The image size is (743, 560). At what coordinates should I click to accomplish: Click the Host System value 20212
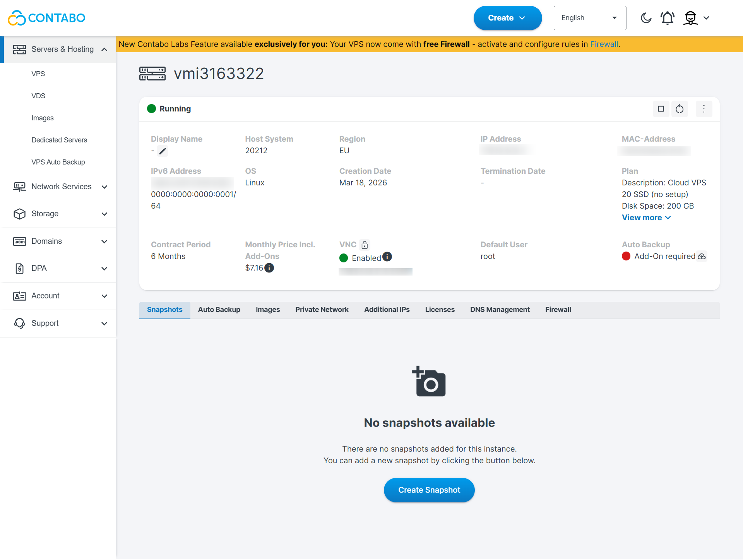[256, 151]
